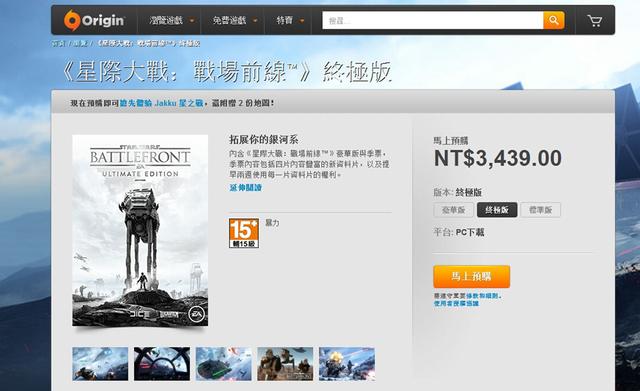640x391 pixels.
Task: Click the 15+ age rating badge
Action: tap(244, 233)
